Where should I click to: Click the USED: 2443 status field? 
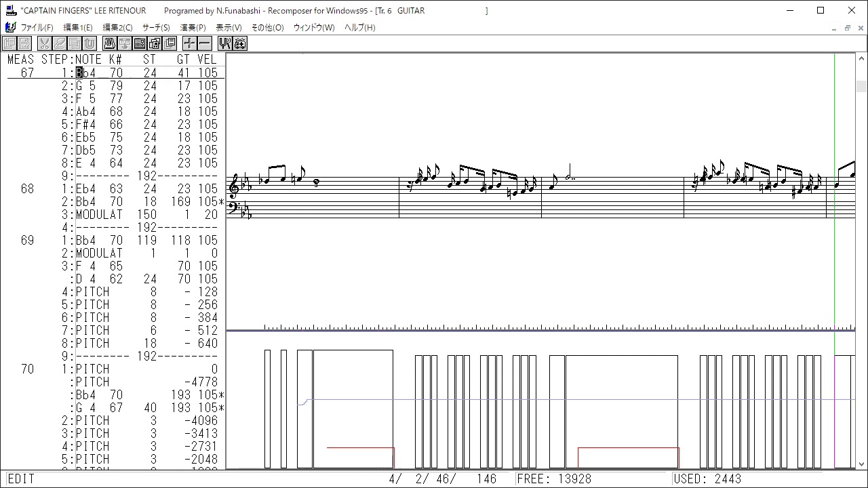pyautogui.click(x=707, y=479)
